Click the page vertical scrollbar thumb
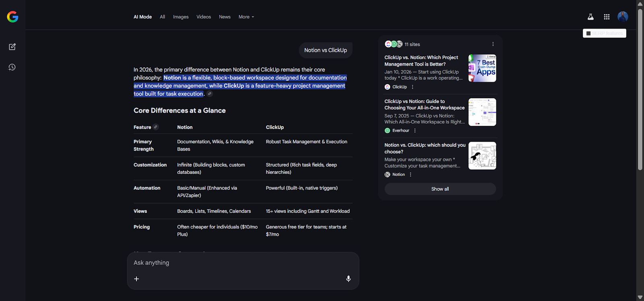The image size is (644, 301). (x=640, y=89)
